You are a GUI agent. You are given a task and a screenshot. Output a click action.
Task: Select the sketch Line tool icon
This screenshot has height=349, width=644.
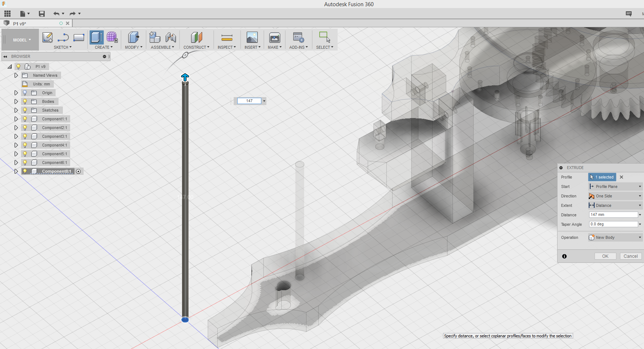[63, 37]
